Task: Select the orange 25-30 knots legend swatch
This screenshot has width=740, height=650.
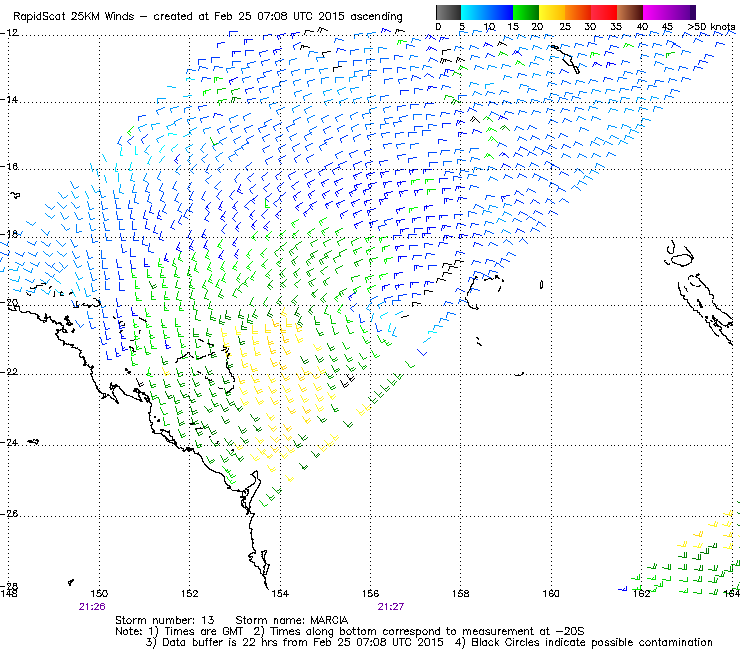Action: pyautogui.click(x=578, y=12)
